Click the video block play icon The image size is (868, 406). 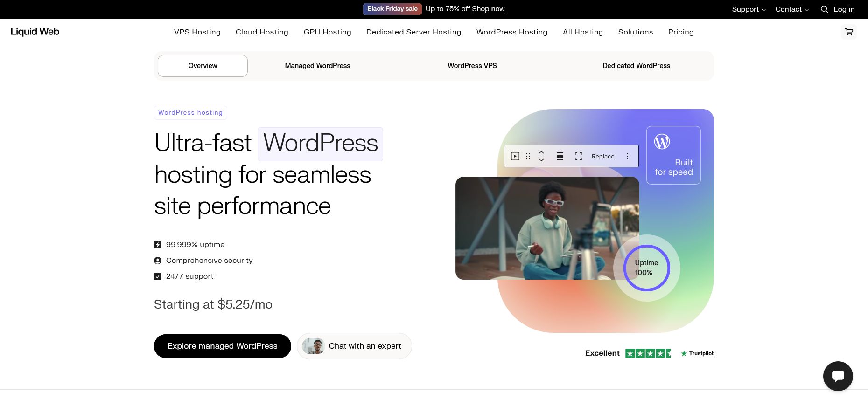click(515, 156)
